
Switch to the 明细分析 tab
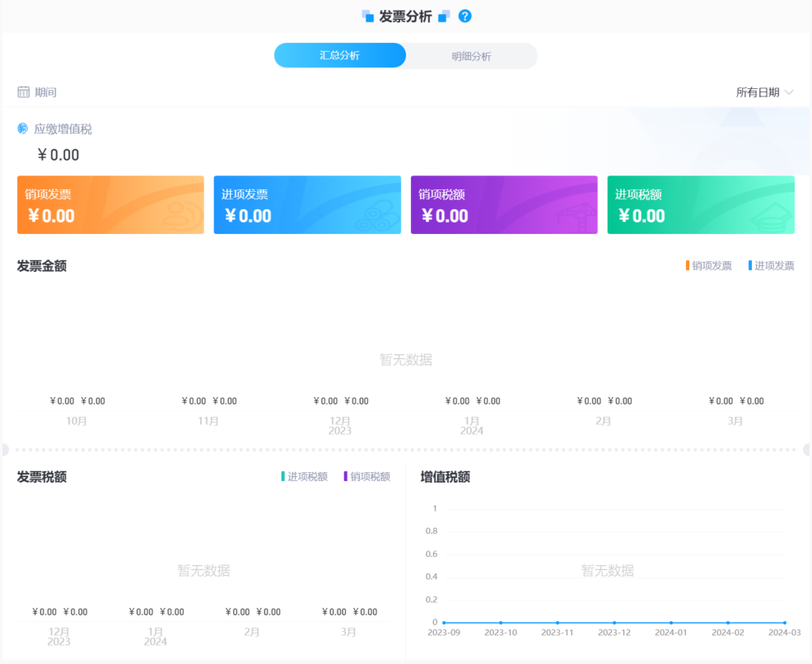(x=471, y=55)
